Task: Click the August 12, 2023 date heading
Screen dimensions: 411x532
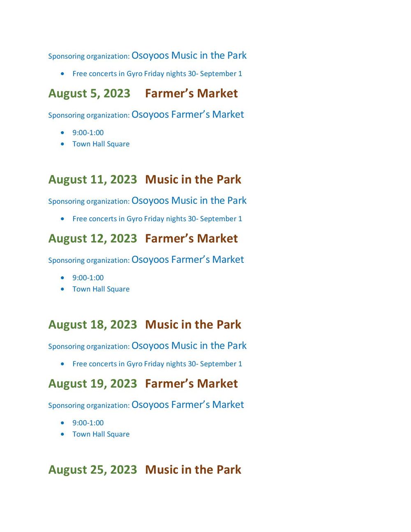Action: click(92, 238)
